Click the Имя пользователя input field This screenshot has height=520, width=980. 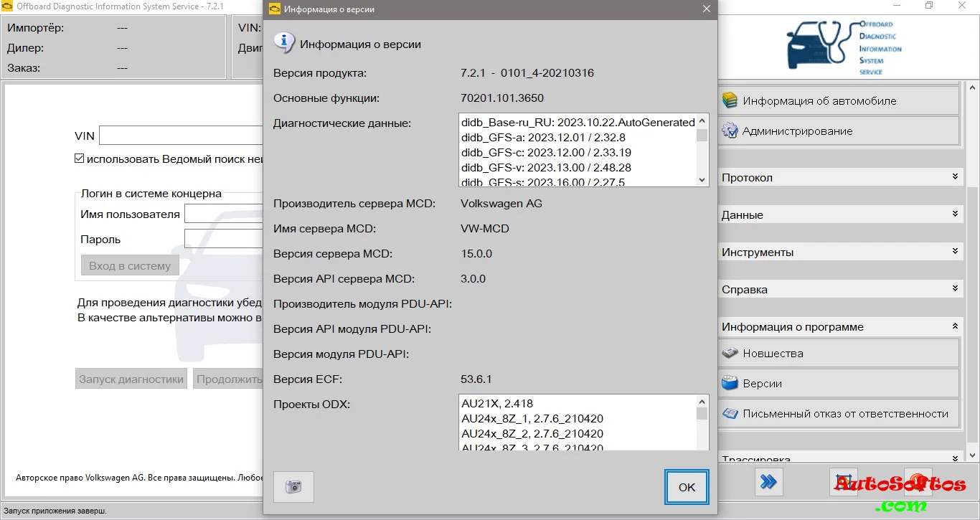click(224, 214)
